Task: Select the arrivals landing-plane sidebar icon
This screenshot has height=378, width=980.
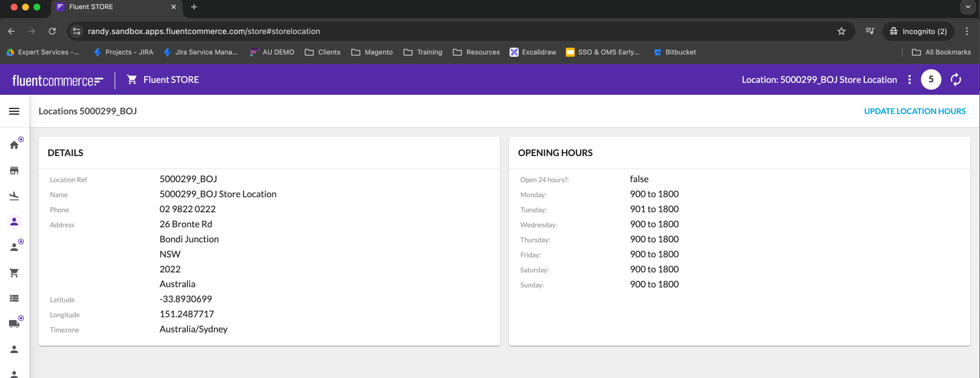Action: [14, 196]
